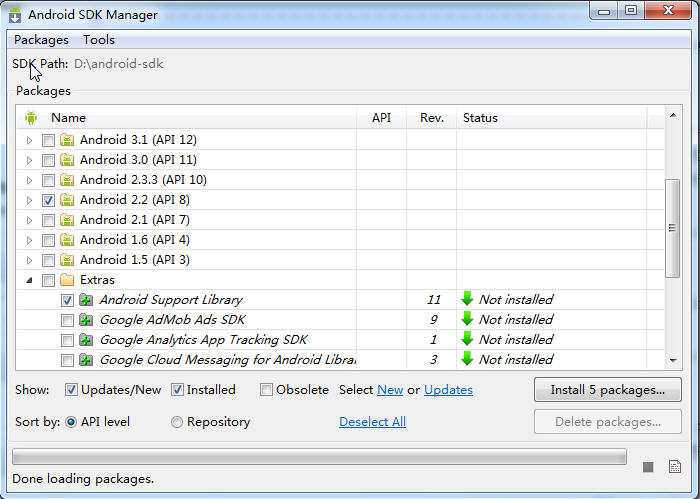The height and width of the screenshot is (499, 700).
Task: Toggle the Updates/New show filter checkbox
Action: pos(71,390)
